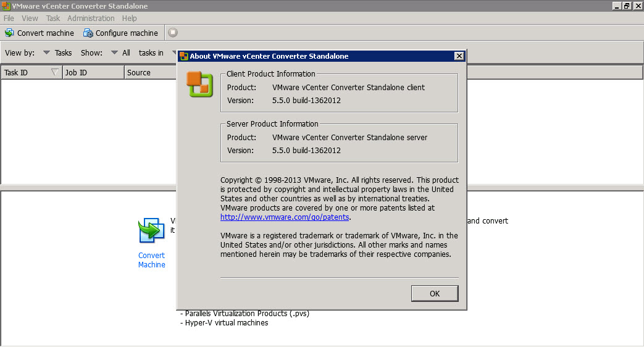Close the About dialog with X
This screenshot has height=347, width=644.
459,56
